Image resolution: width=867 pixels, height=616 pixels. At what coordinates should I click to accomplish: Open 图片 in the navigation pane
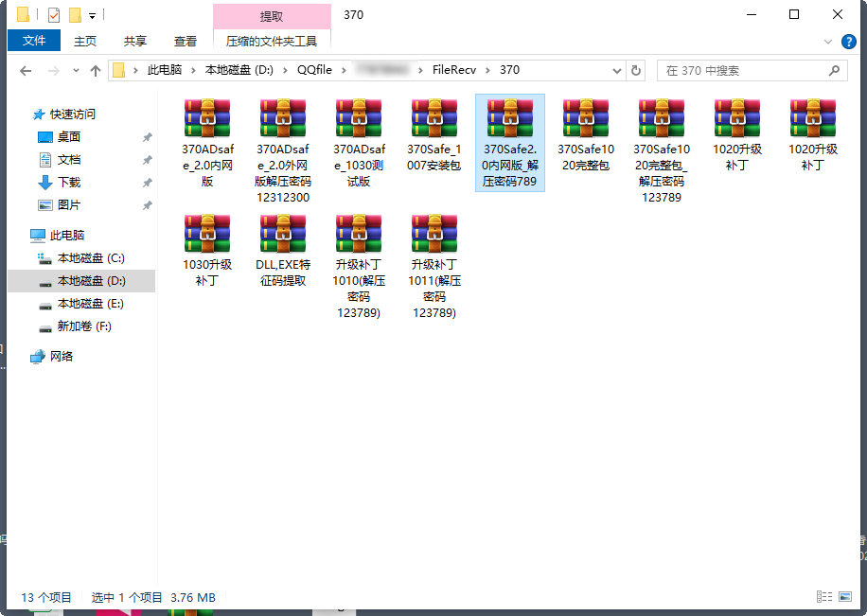coord(69,205)
